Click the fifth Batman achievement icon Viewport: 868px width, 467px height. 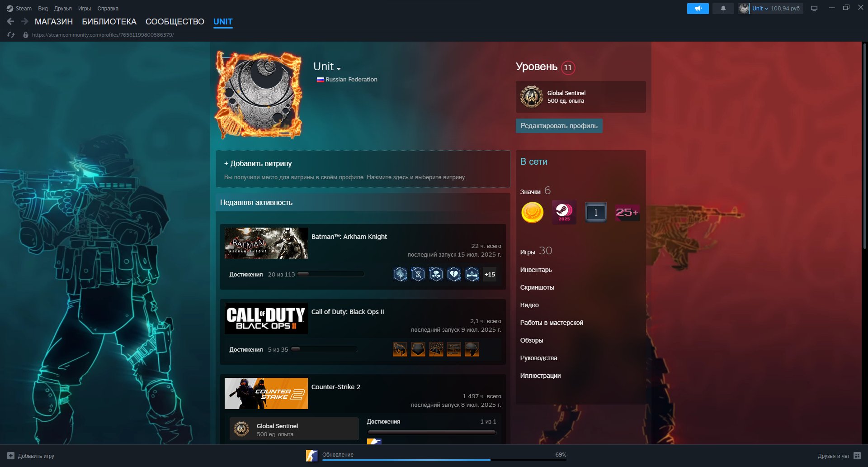pos(472,274)
